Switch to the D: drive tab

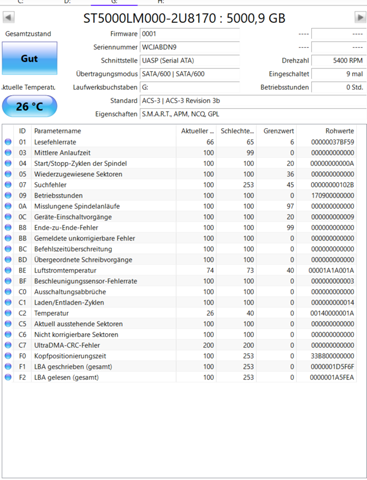pyautogui.click(x=67, y=2)
